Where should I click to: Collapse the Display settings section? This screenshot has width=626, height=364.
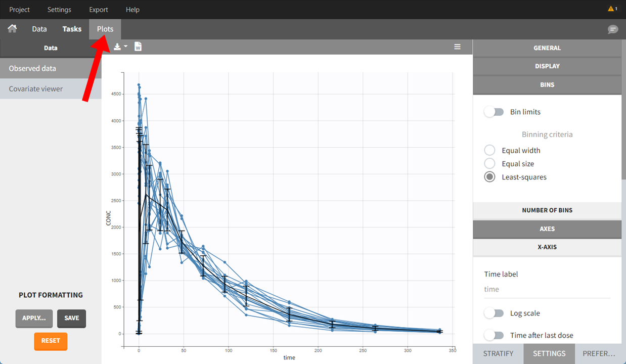(547, 66)
